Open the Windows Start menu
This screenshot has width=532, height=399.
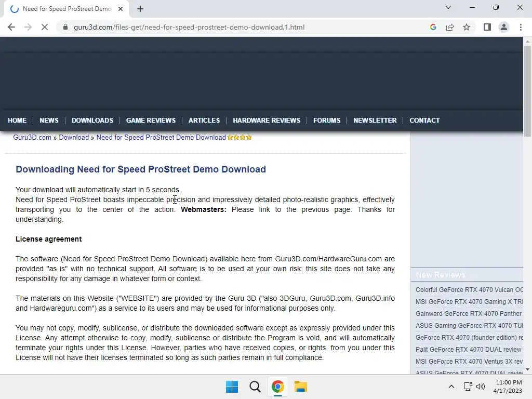[x=232, y=387]
